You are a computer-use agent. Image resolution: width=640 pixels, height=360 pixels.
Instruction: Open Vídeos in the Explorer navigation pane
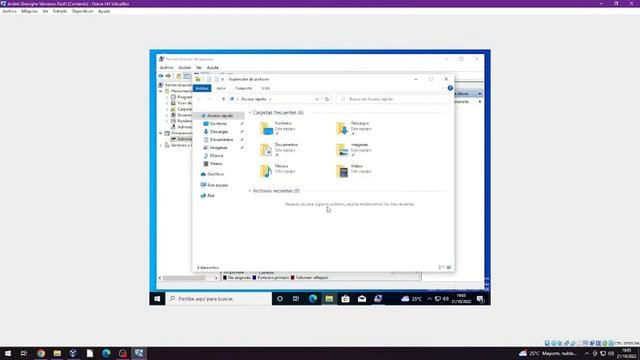pos(216,164)
